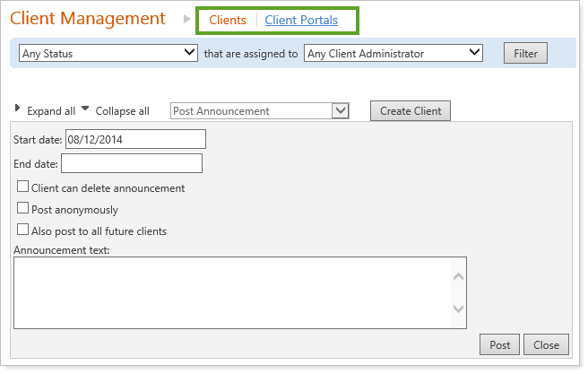Click the breadcrumb arrow beside Client Management
Screen dimensions: 588x374
(187, 19)
